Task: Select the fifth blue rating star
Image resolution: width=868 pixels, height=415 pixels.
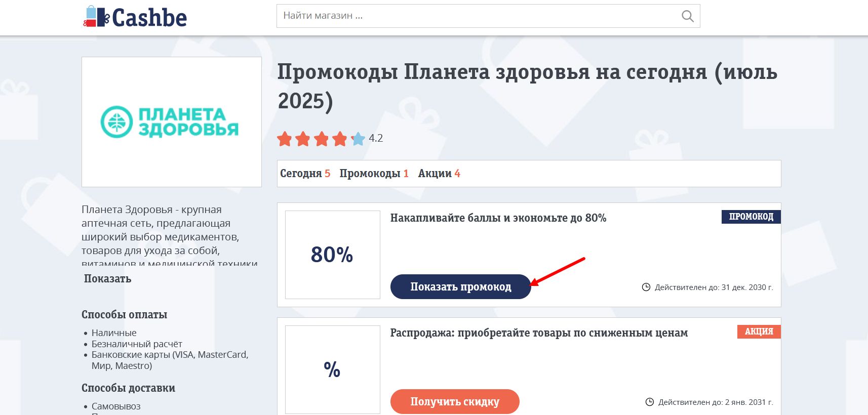Action: pyautogui.click(x=359, y=139)
